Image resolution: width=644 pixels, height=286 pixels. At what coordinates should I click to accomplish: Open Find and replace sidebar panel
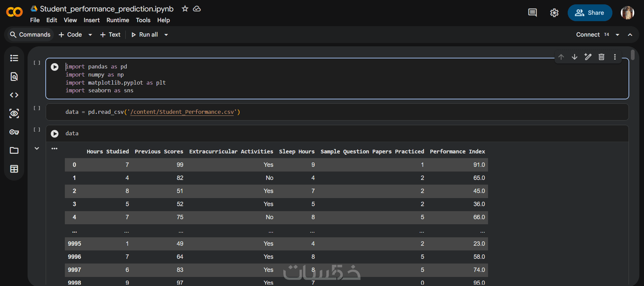(x=14, y=77)
